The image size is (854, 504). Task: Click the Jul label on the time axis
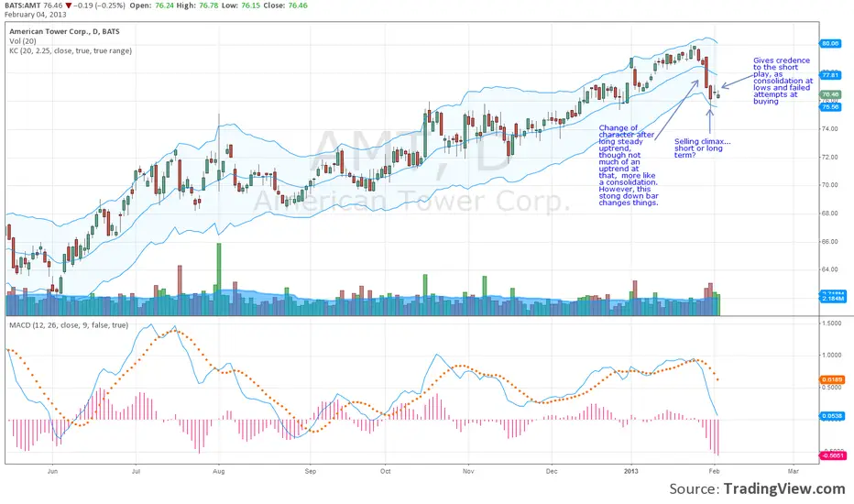[x=136, y=471]
